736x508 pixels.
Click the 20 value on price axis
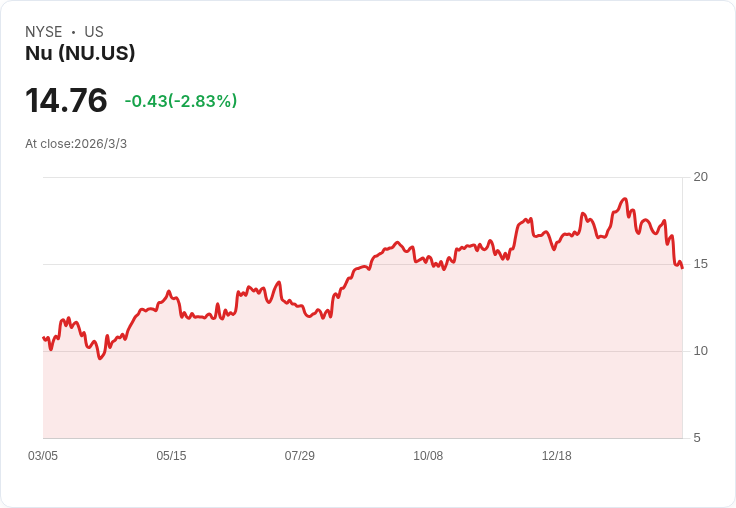click(x=700, y=177)
